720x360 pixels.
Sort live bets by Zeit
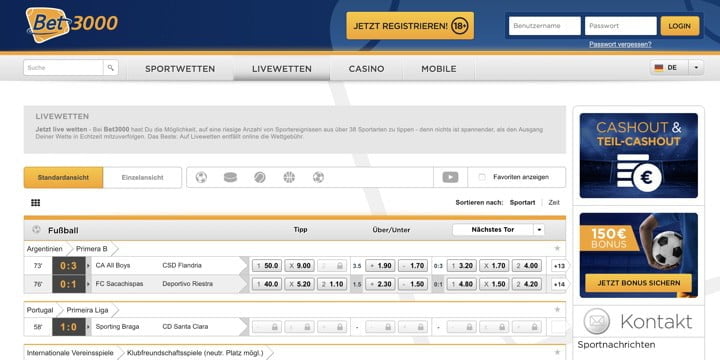coord(554,202)
